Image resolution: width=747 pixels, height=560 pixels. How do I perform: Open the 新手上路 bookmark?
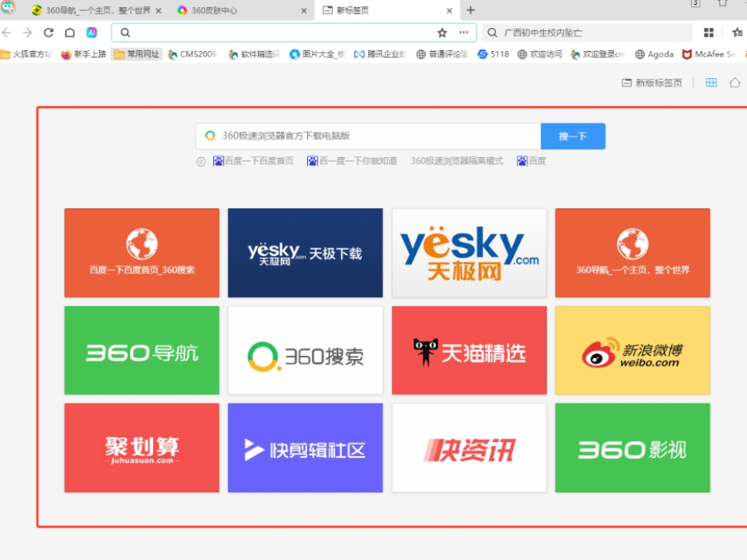pos(83,54)
